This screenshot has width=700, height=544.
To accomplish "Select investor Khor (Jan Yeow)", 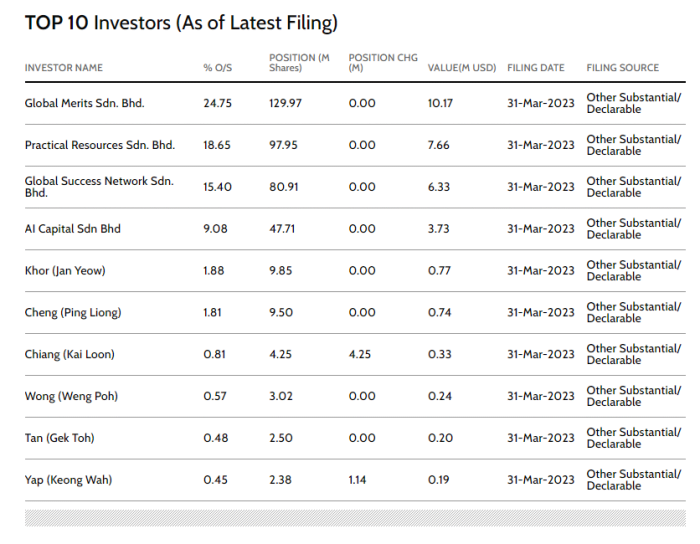I will [x=65, y=271].
